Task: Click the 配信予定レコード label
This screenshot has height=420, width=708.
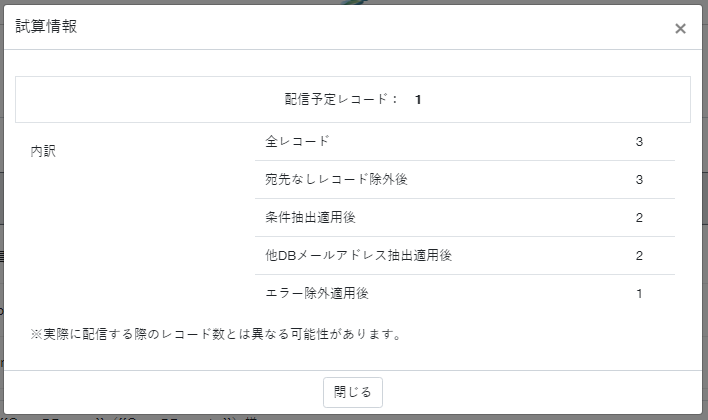Action: tap(335, 99)
